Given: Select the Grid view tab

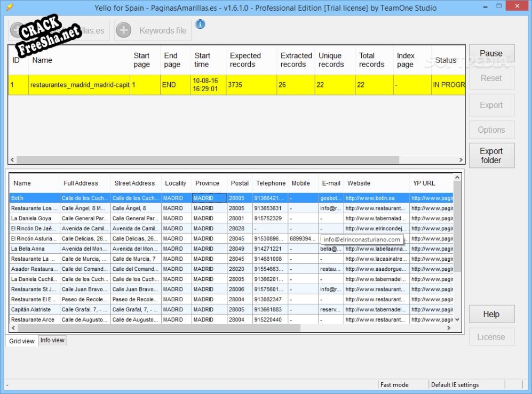Looking at the screenshot, I should tap(22, 341).
